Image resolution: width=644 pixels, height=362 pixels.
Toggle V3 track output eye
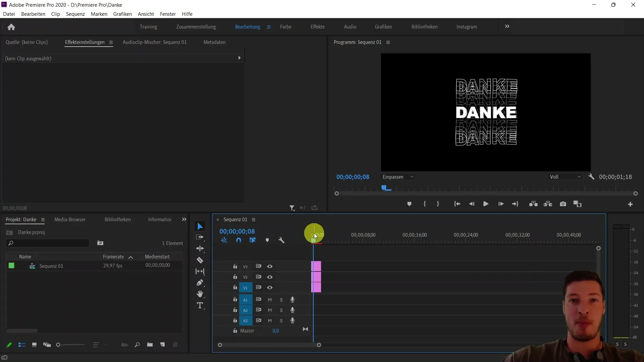click(x=270, y=266)
